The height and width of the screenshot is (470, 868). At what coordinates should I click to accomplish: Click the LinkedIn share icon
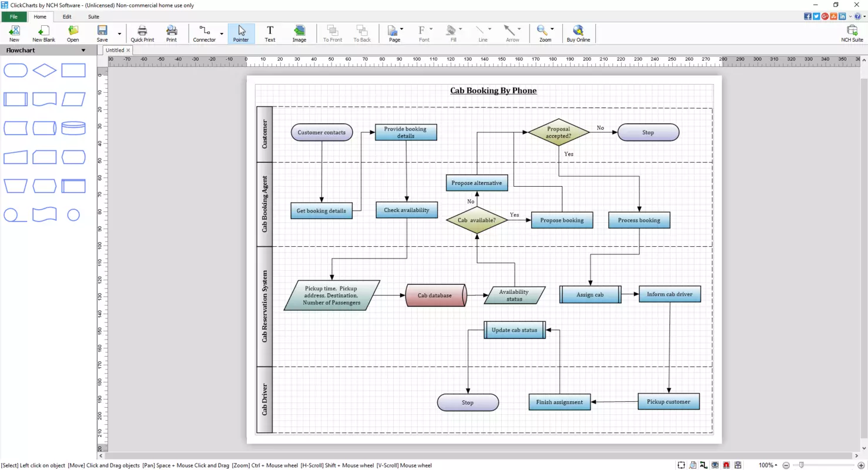842,16
